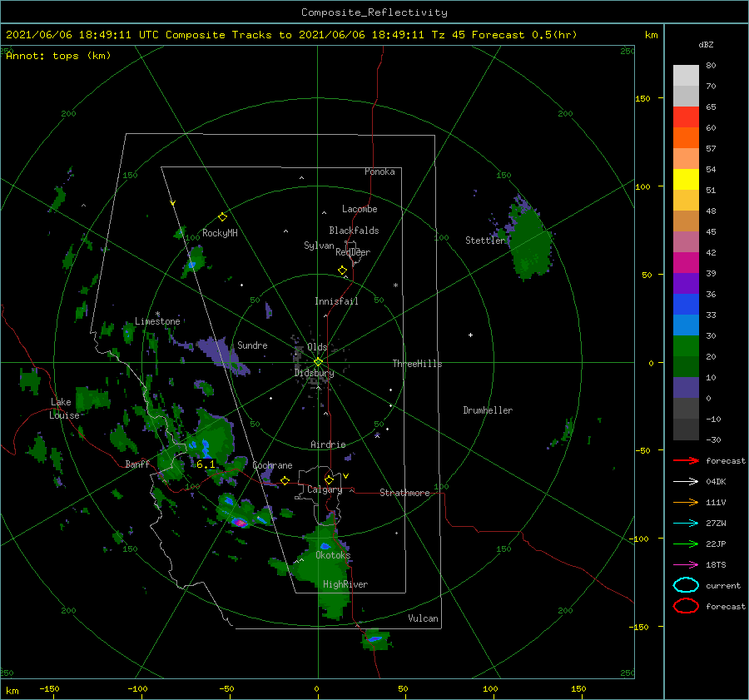Click the Ponoka city label

[x=379, y=171]
